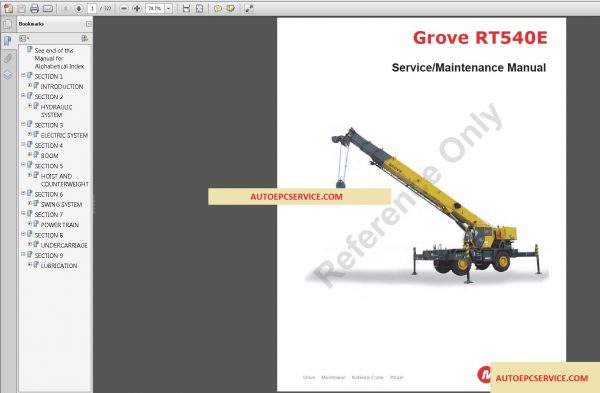Click the page number input field

92,8
